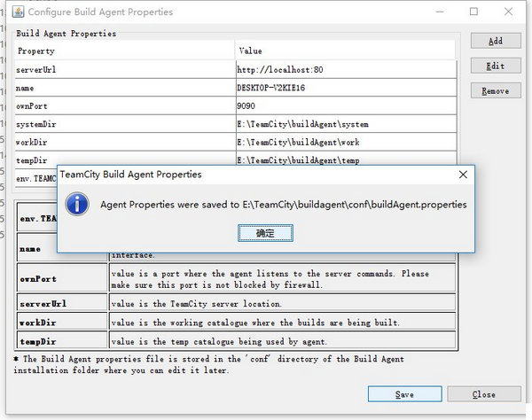The width and height of the screenshot is (532, 420).
Task: Click the Edit button
Action: [x=496, y=66]
